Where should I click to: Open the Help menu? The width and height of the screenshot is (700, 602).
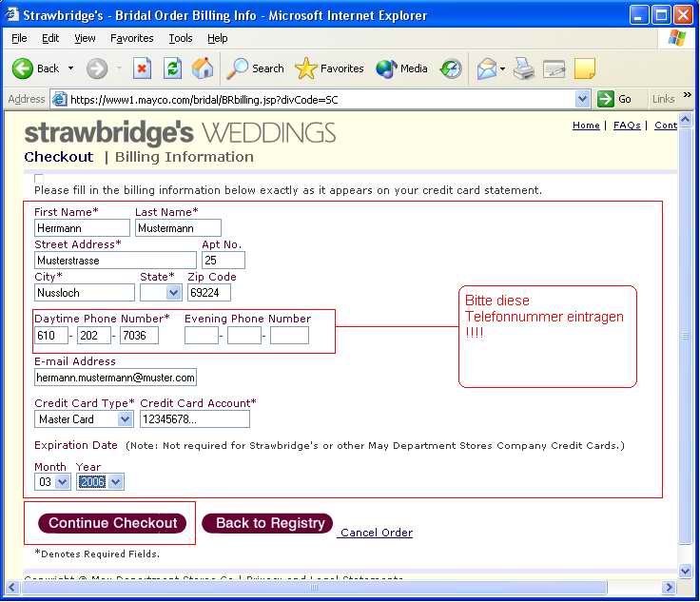point(218,38)
